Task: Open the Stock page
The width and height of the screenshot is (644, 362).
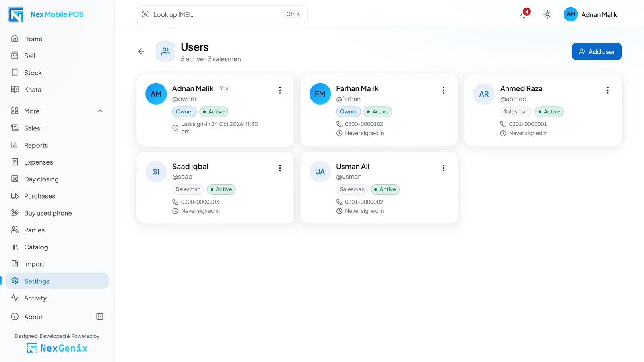Action: pyautogui.click(x=57, y=73)
